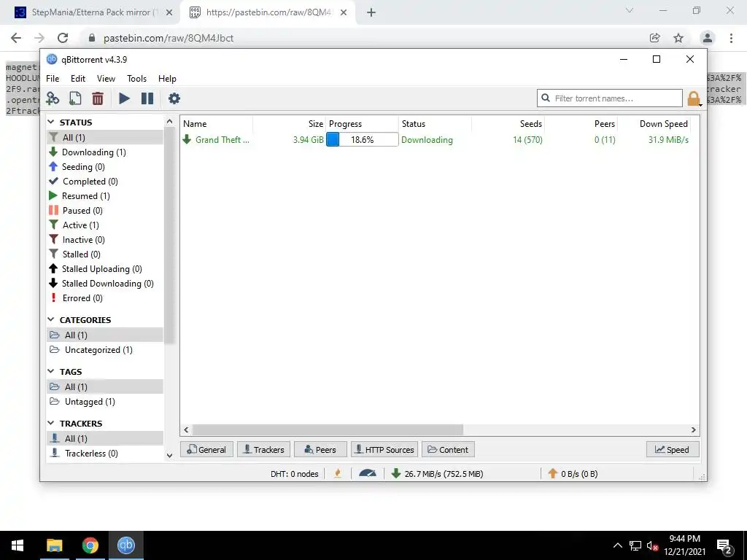The width and height of the screenshot is (747, 560).
Task: Click the orange lock UI icon
Action: pos(694,98)
